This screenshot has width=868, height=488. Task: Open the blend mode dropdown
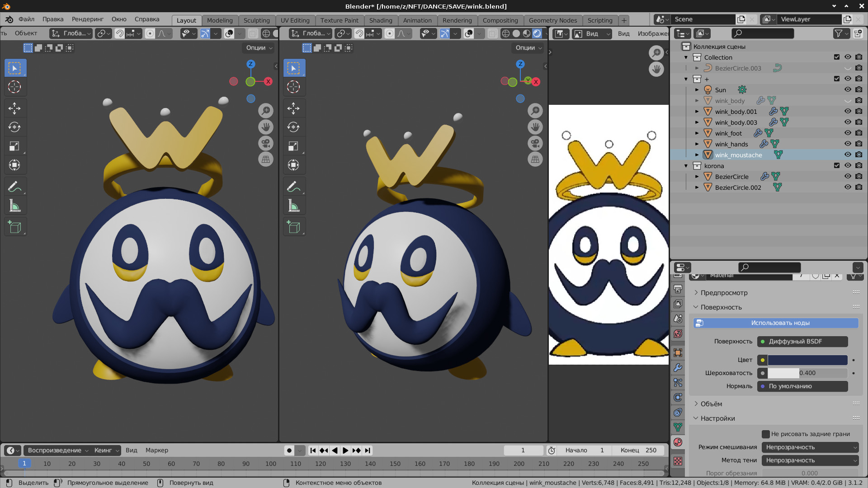coord(810,447)
